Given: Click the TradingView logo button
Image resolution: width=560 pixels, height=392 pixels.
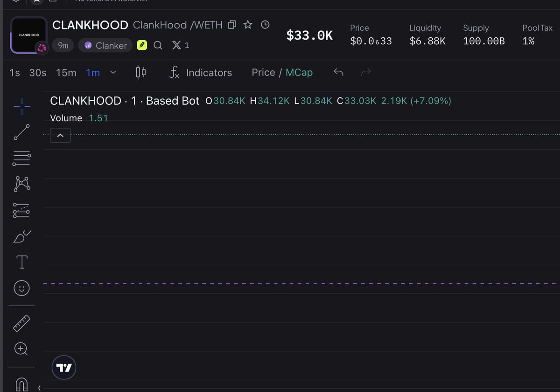Looking at the screenshot, I should click(63, 368).
